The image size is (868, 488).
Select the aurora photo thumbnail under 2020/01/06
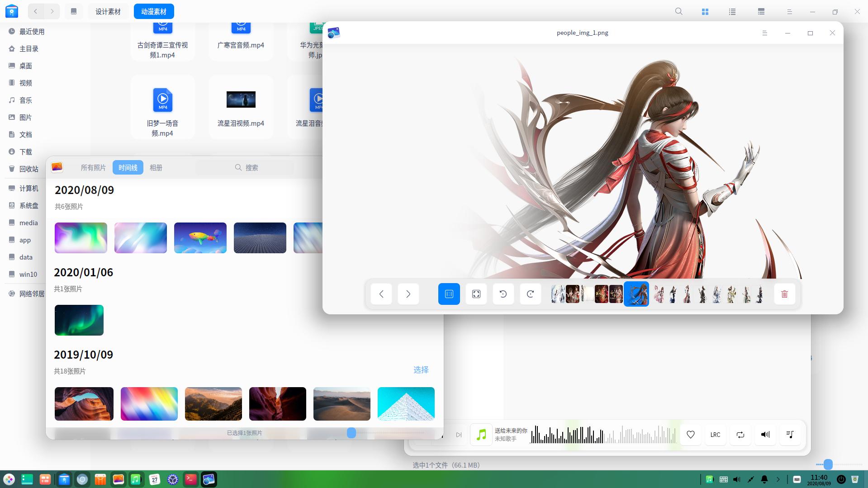click(x=79, y=320)
